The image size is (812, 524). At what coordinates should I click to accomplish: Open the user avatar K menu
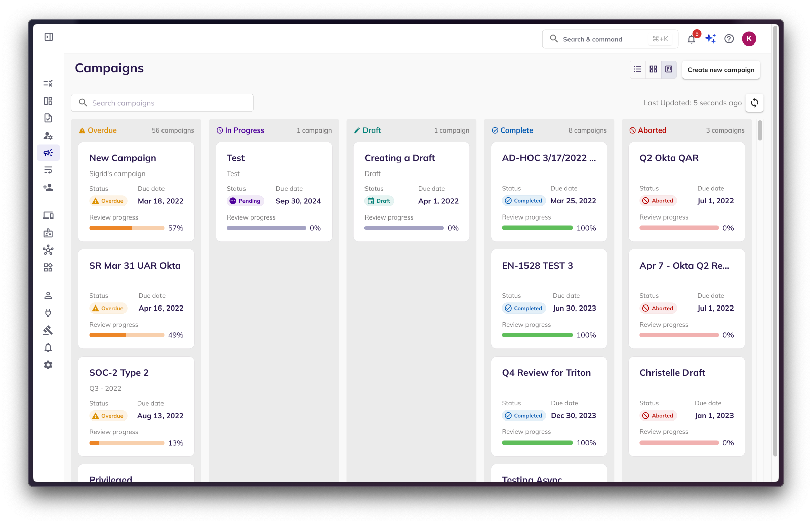(749, 39)
